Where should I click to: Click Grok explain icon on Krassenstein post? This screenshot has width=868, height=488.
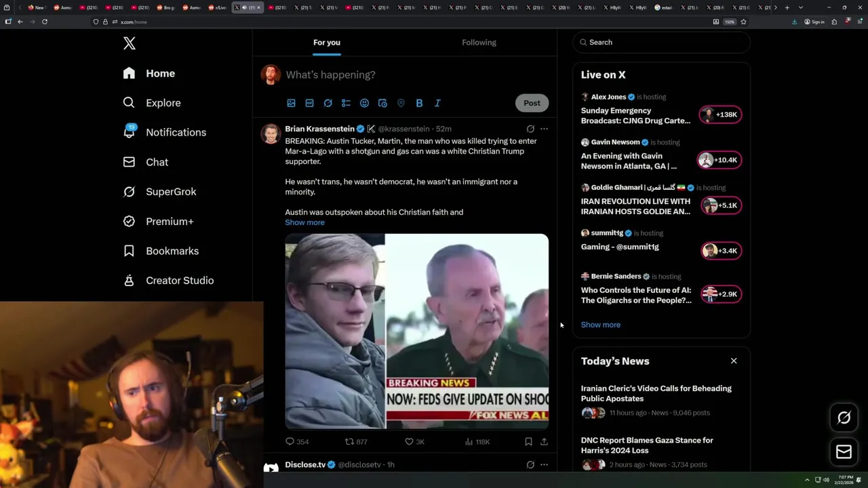[x=530, y=129]
